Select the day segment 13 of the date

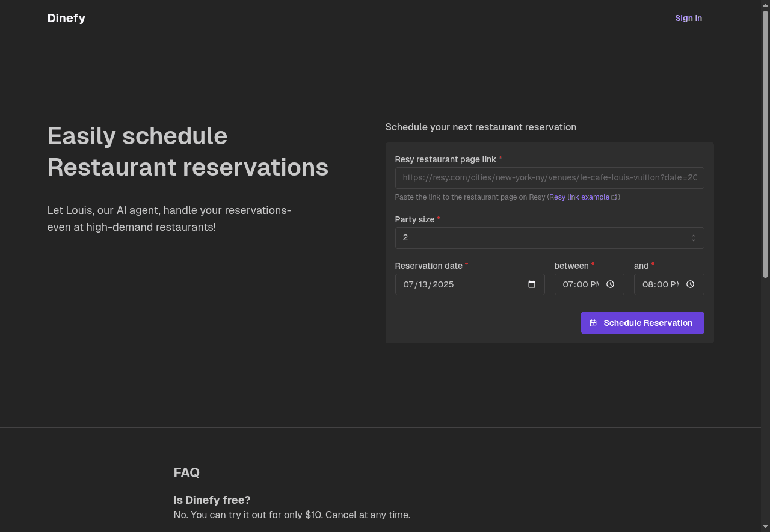(x=423, y=284)
